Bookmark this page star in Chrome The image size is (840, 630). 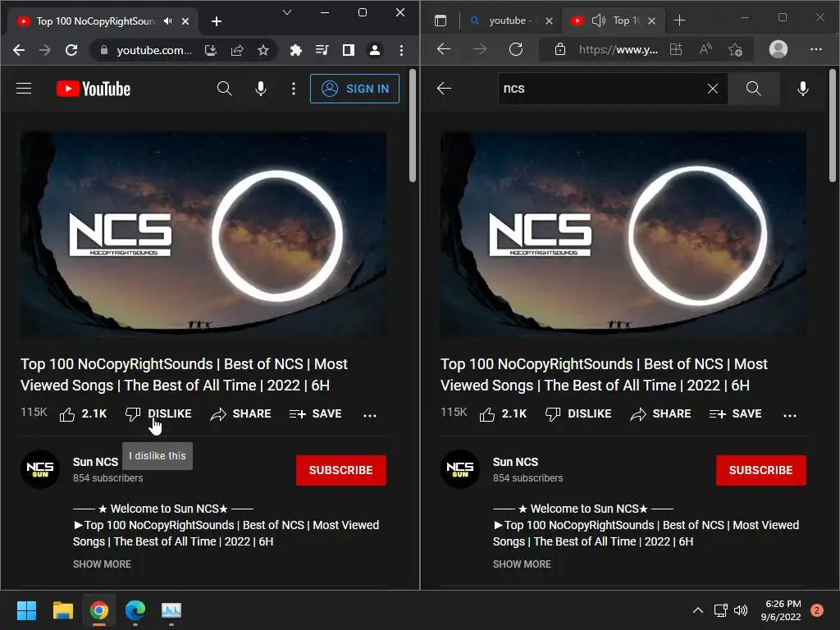[x=263, y=50]
